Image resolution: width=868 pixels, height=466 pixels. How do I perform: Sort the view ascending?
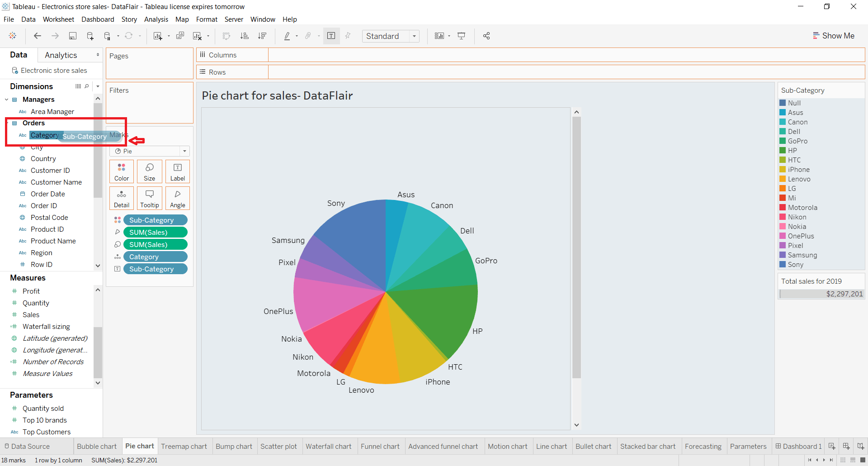pos(245,36)
